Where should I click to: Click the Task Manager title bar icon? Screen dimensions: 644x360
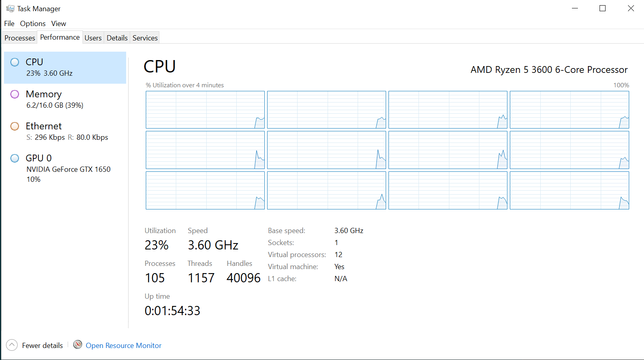[x=10, y=8]
